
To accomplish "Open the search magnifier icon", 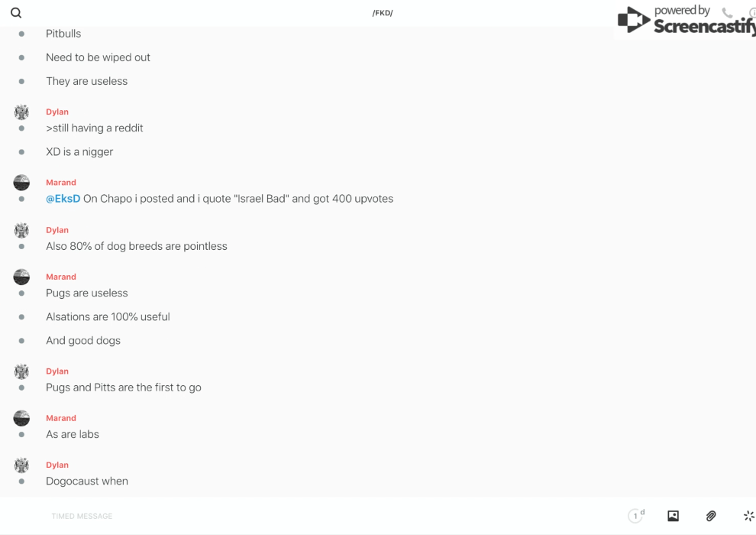I will pyautogui.click(x=16, y=13).
